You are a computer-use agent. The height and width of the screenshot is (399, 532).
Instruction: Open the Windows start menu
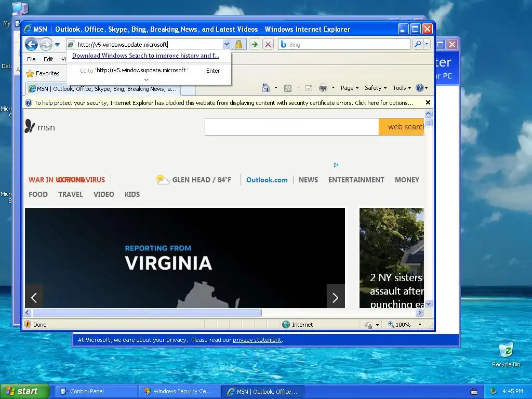pyautogui.click(x=24, y=391)
